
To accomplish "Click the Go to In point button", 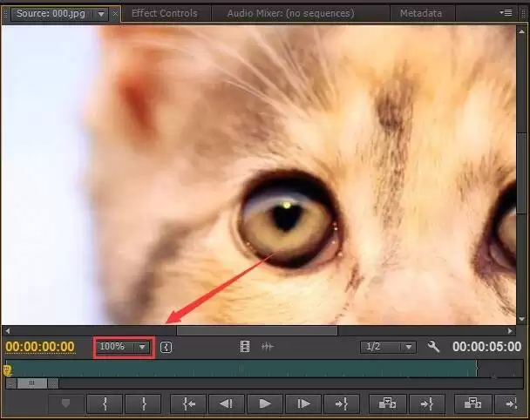I will [187, 403].
